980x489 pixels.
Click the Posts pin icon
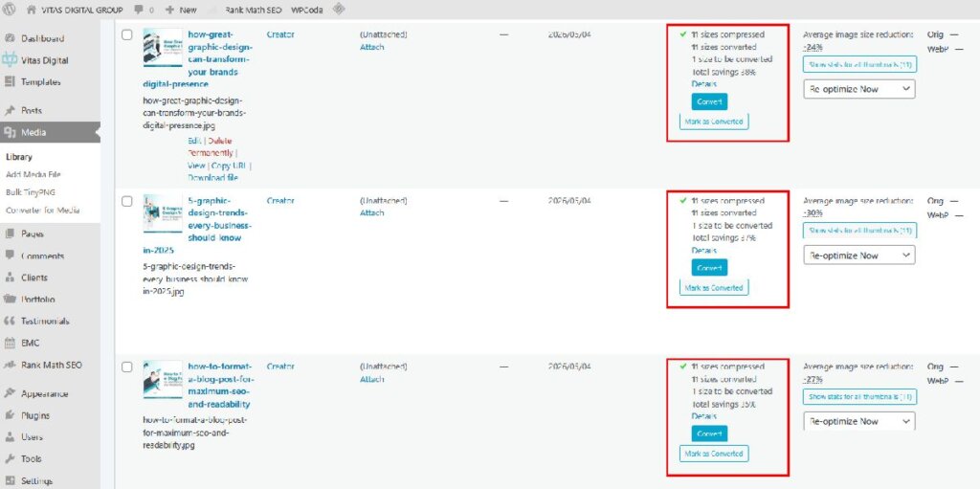click(x=10, y=111)
